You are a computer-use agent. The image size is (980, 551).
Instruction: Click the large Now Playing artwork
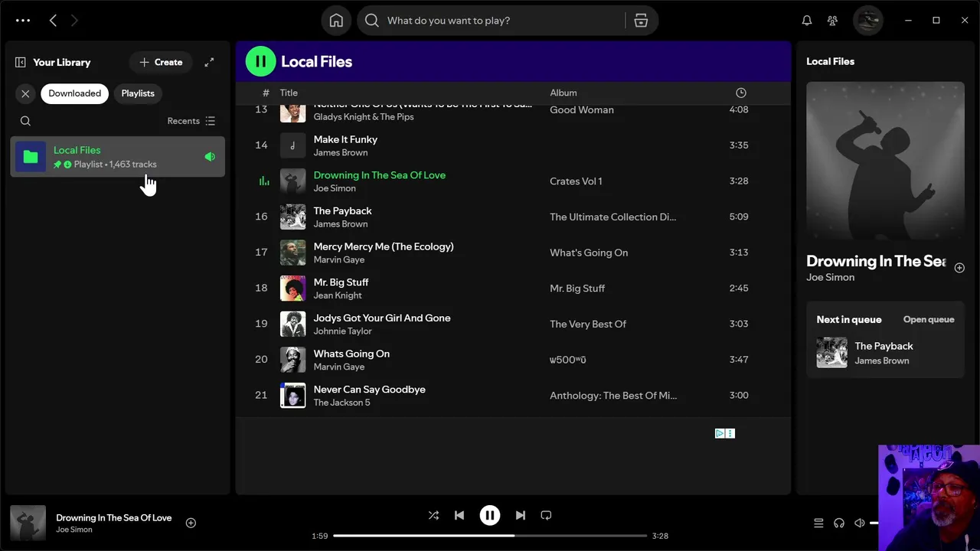click(x=885, y=161)
